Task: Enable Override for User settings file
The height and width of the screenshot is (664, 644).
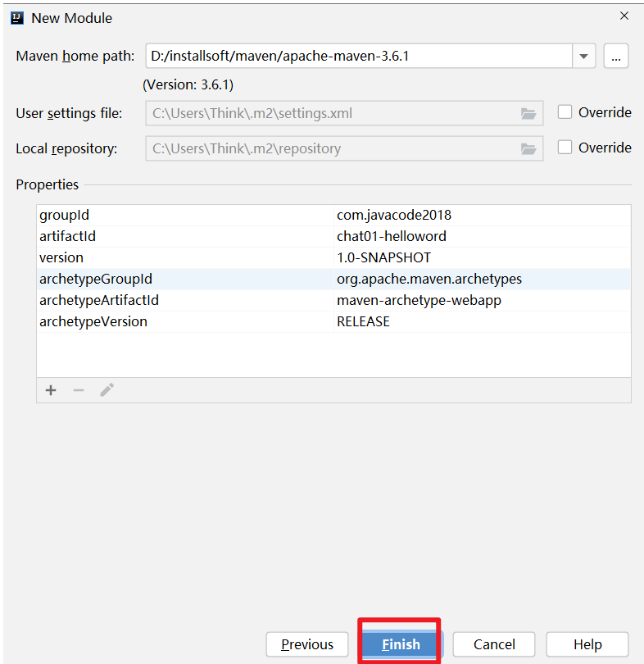Action: (565, 112)
